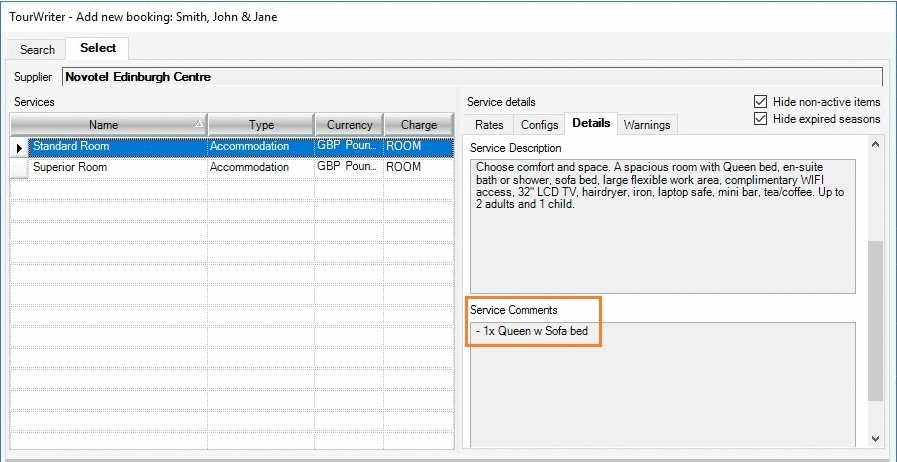Click the row indicator arrow beside Standard Room
This screenshot has width=897, height=462.
click(19, 147)
